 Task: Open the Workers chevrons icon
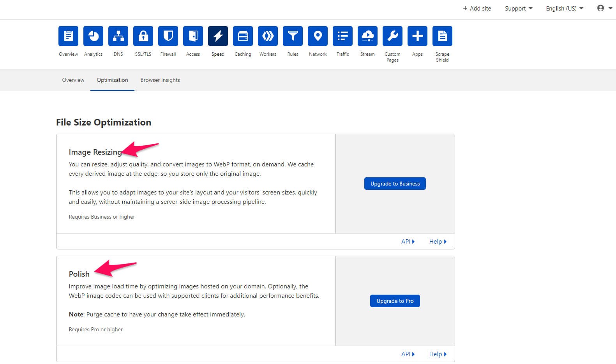pyautogui.click(x=268, y=36)
